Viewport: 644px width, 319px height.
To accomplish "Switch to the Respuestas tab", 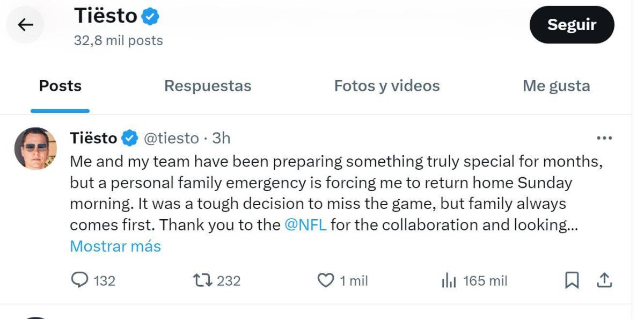I will tap(208, 85).
